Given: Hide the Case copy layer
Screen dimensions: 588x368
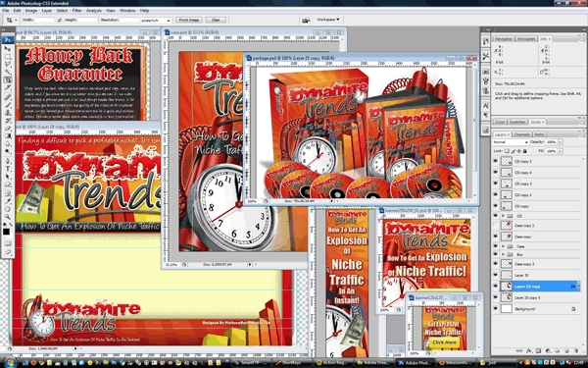Looking at the screenshot, I should pos(495,237).
